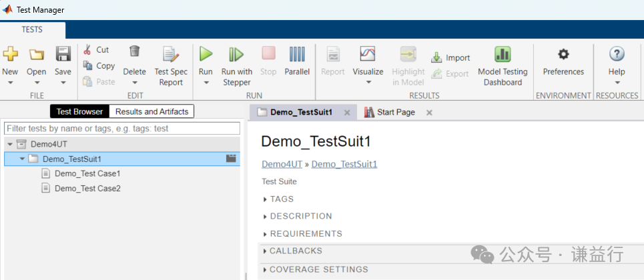The width and height of the screenshot is (644, 280).
Task: Collapse the Demo4UT tree node
Action: pyautogui.click(x=10, y=144)
